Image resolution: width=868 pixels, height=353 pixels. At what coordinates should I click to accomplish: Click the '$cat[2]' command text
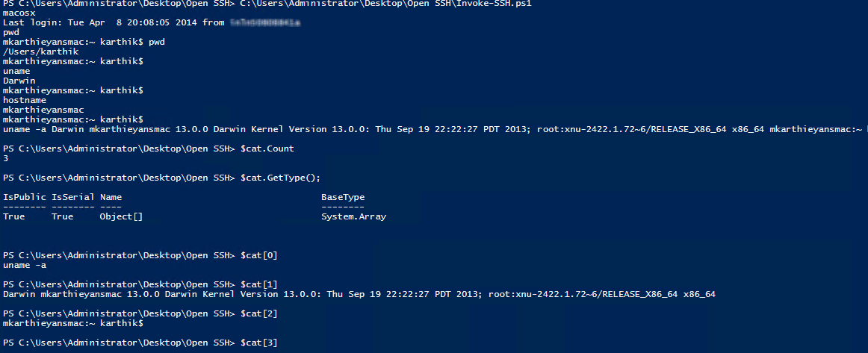coord(259,313)
